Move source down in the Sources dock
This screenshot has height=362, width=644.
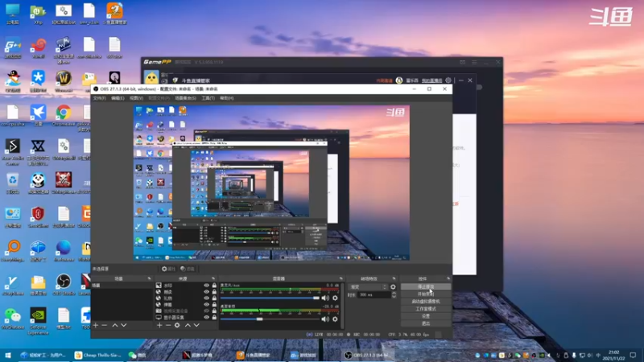[196, 325]
